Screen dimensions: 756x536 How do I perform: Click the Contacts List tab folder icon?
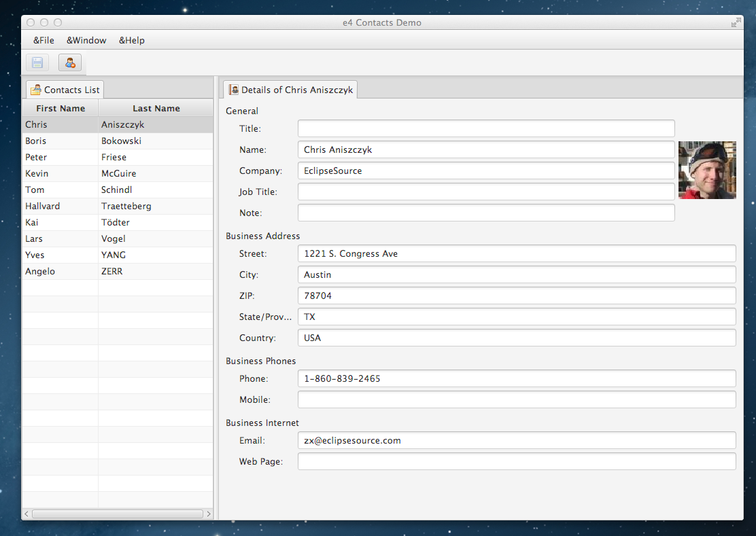36,90
